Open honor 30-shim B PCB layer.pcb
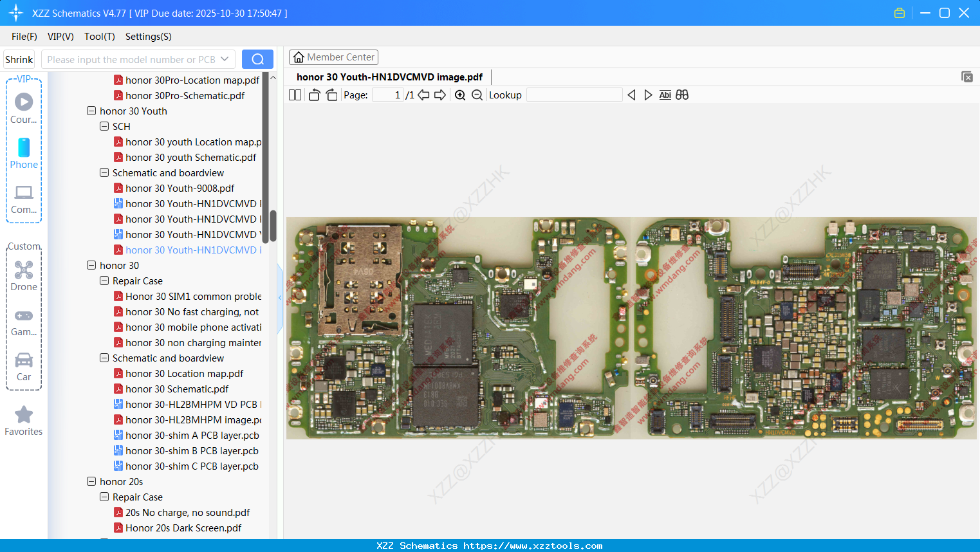This screenshot has width=980, height=552. click(192, 450)
